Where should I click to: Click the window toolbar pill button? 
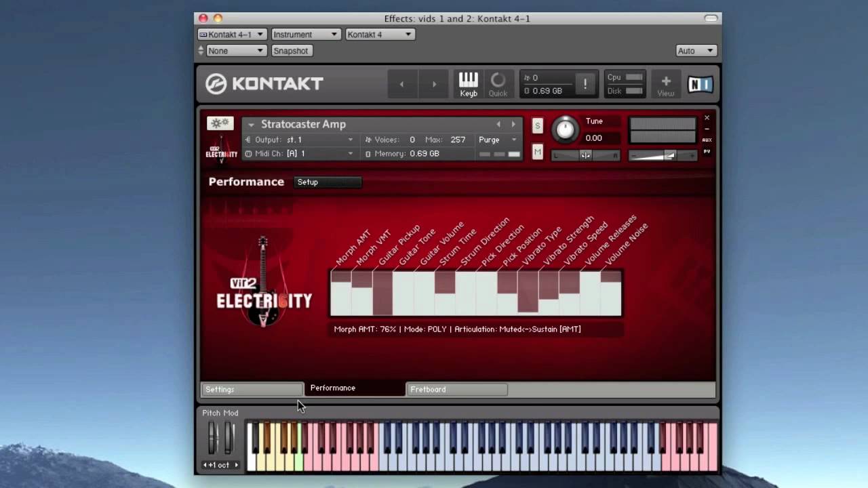click(x=711, y=18)
